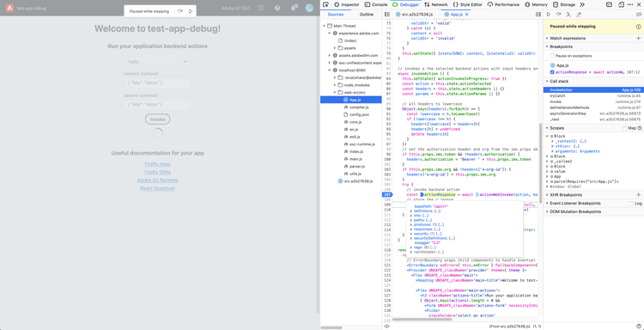Click the headers input field
Screen dimensions: 644x330
(x=157, y=83)
